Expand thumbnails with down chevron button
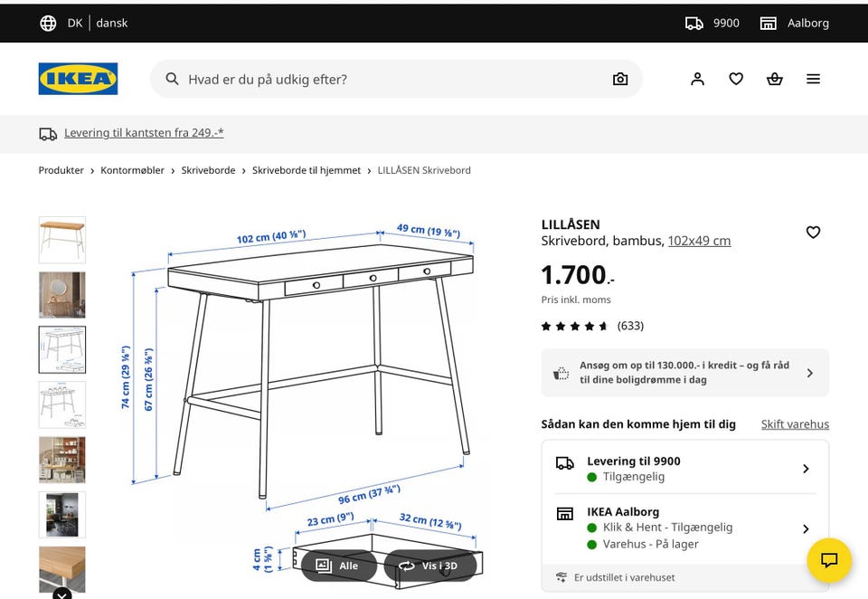Image resolution: width=868 pixels, height=599 pixels. coord(62,594)
